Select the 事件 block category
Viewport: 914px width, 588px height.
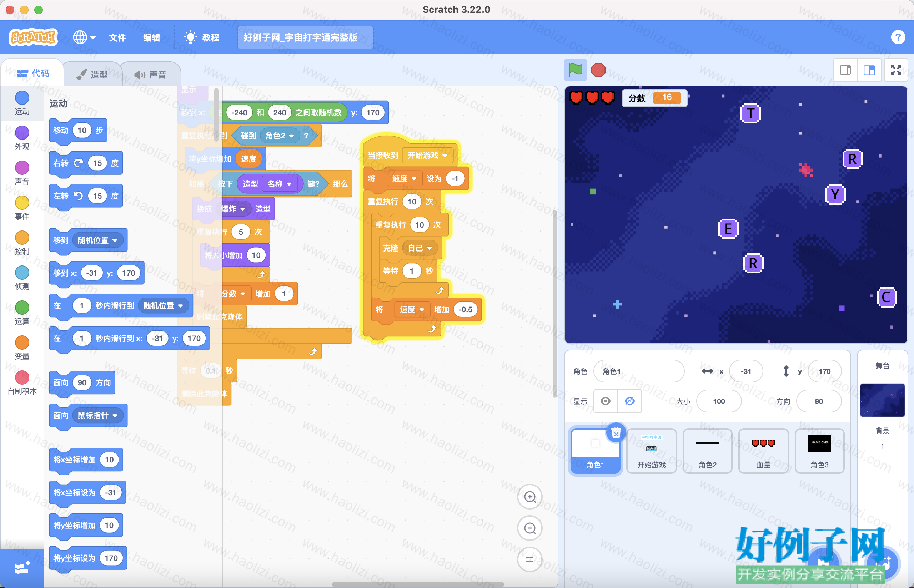pos(22,208)
